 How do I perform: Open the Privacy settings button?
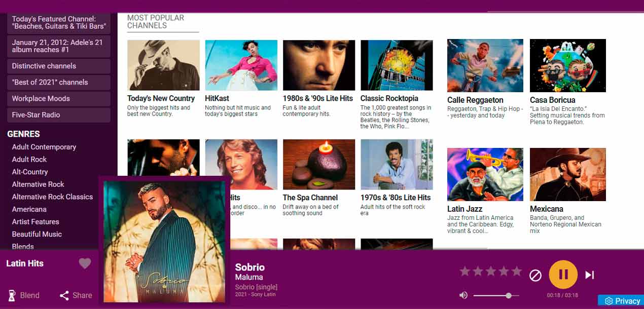click(x=621, y=301)
